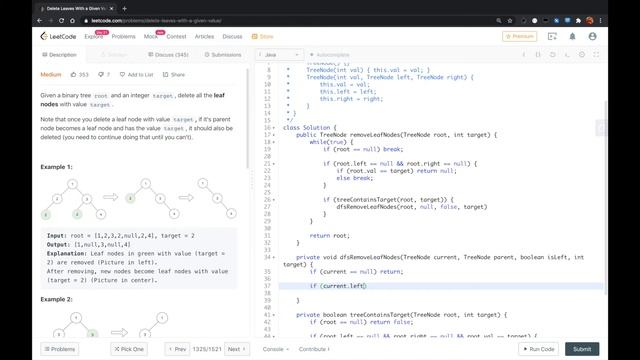This screenshot has height=360, width=640.
Task: Open the Discuss navigation link
Action: coord(232,36)
